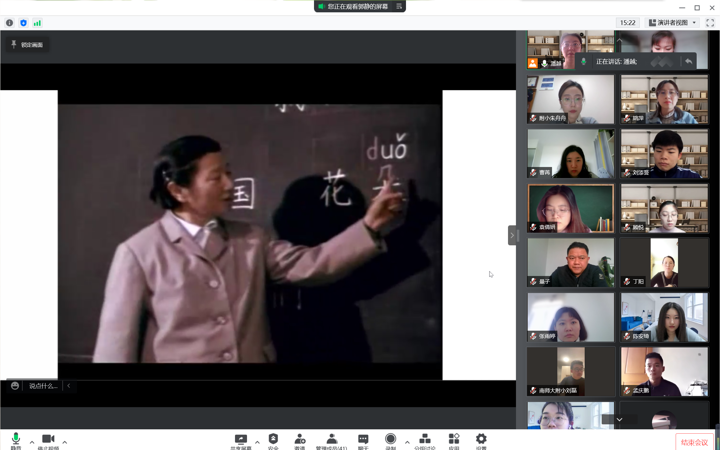Click the red 结束会议 end meeting button

[x=694, y=442]
